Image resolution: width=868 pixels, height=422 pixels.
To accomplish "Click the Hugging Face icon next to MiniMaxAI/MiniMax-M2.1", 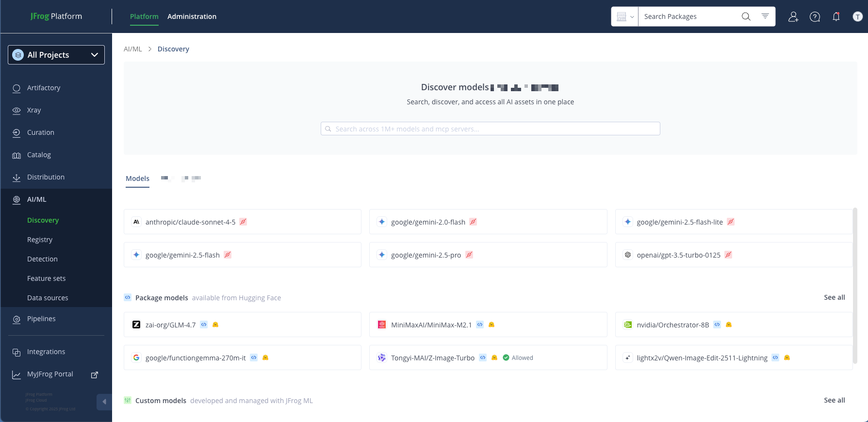I will pyautogui.click(x=491, y=325).
